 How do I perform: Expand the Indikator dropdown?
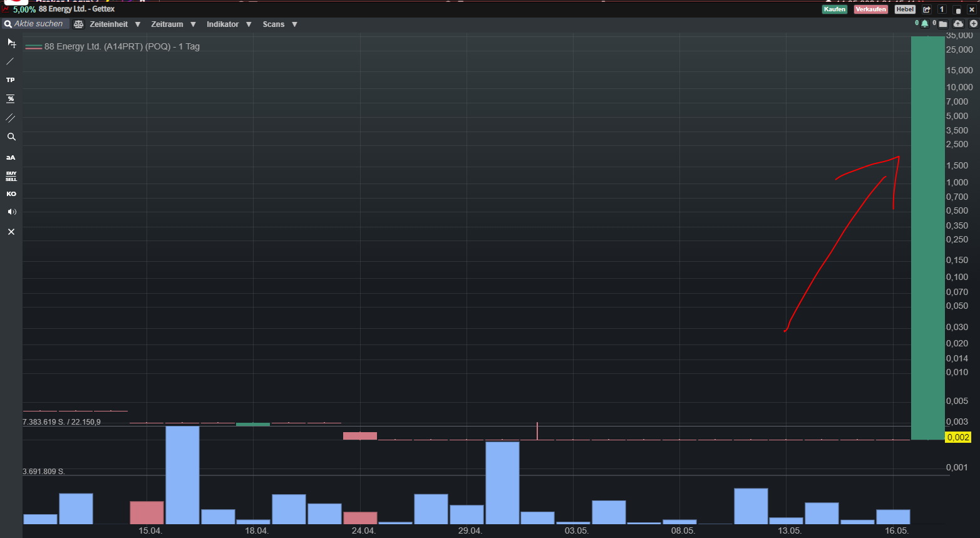point(229,24)
